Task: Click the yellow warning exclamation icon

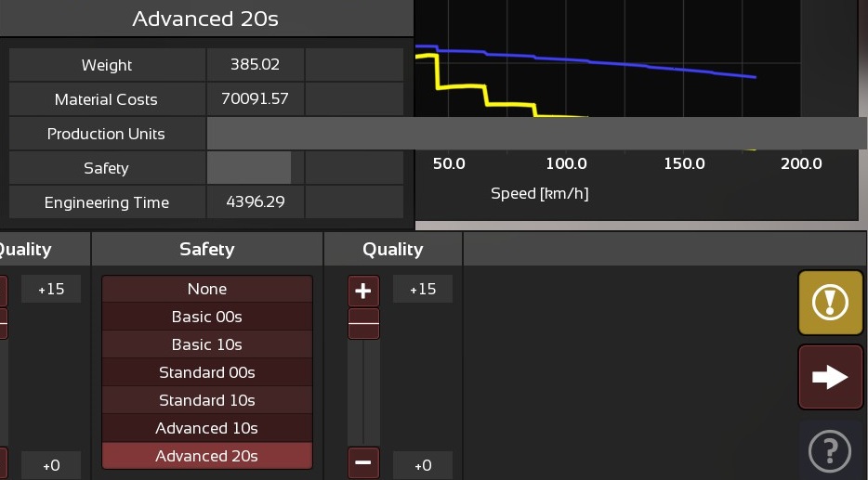Action: point(831,303)
